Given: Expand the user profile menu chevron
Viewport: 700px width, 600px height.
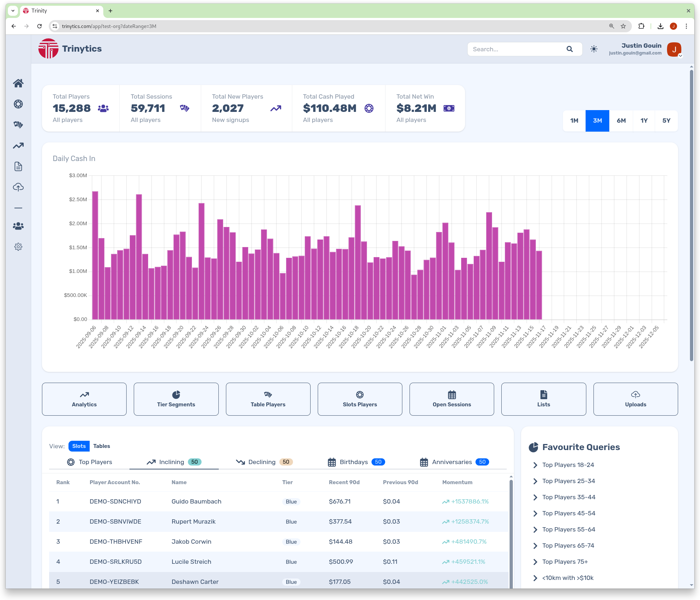Looking at the screenshot, I should [x=681, y=56].
